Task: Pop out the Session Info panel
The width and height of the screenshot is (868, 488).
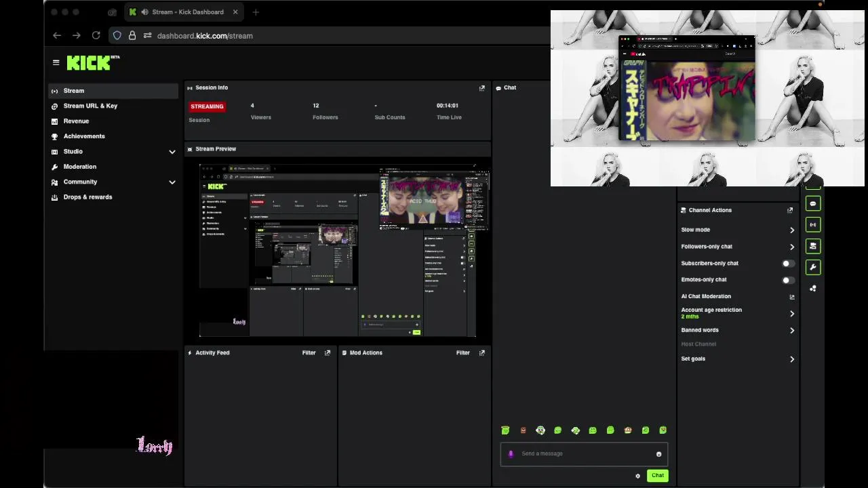Action: 482,88
